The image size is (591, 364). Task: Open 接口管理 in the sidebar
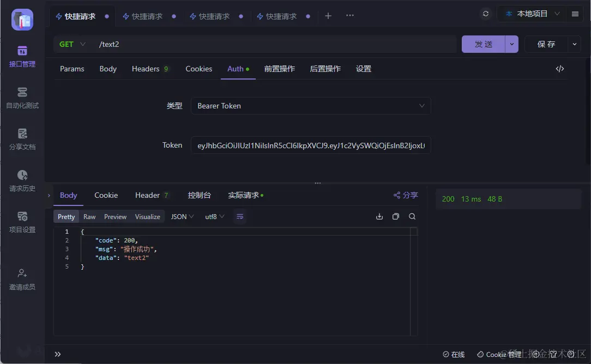coord(22,57)
